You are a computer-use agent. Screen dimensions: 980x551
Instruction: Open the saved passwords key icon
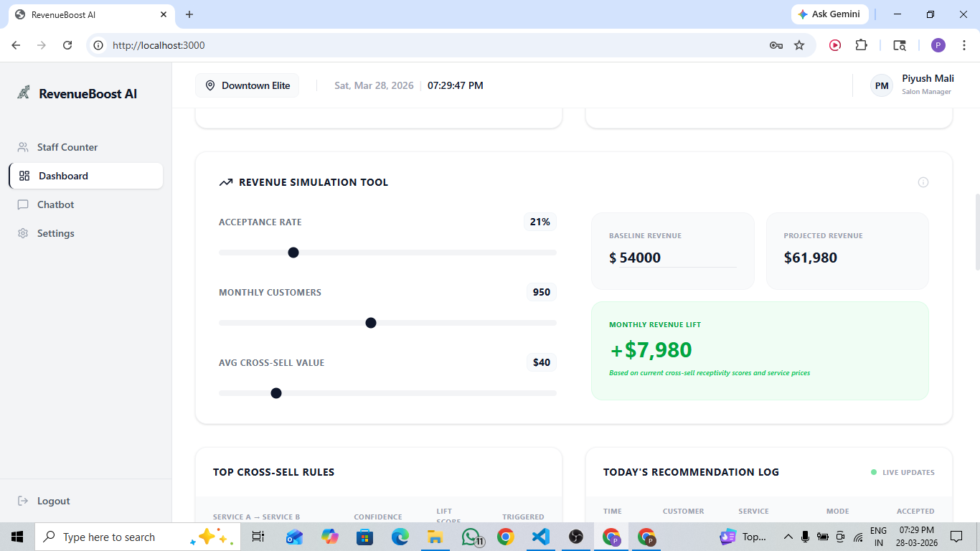776,45
